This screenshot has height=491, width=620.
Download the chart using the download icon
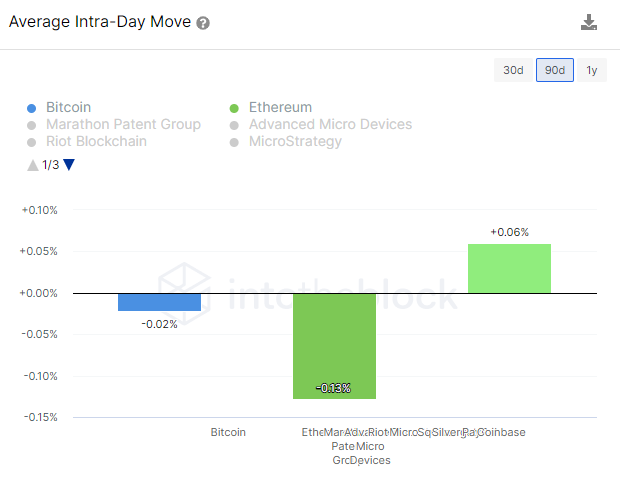589,23
